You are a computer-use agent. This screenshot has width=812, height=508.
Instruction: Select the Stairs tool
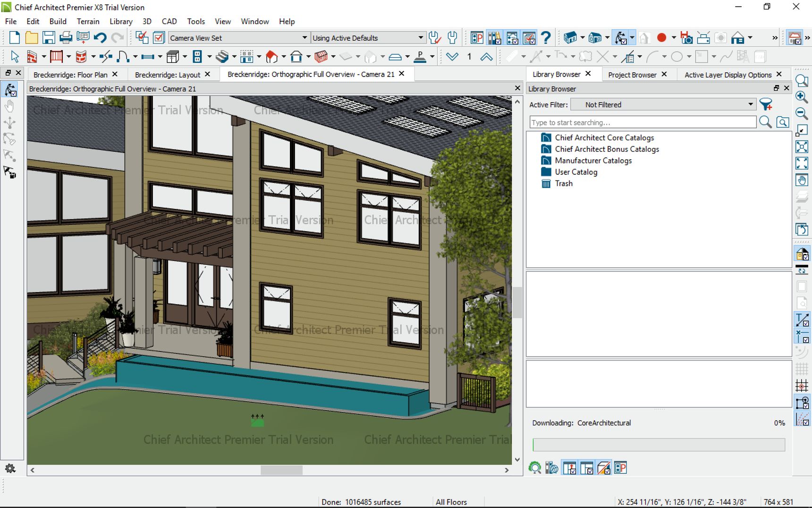click(x=222, y=57)
